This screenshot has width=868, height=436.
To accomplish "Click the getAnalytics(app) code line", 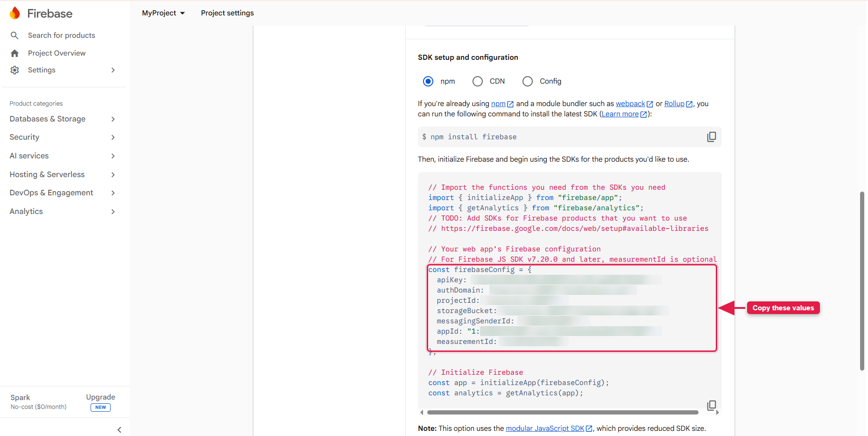I will coord(506,393).
